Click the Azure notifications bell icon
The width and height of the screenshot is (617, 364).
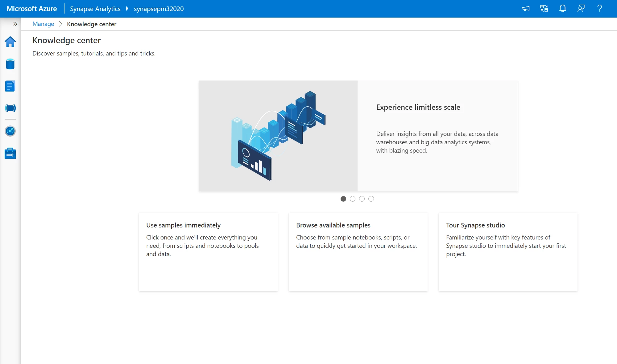click(x=563, y=9)
